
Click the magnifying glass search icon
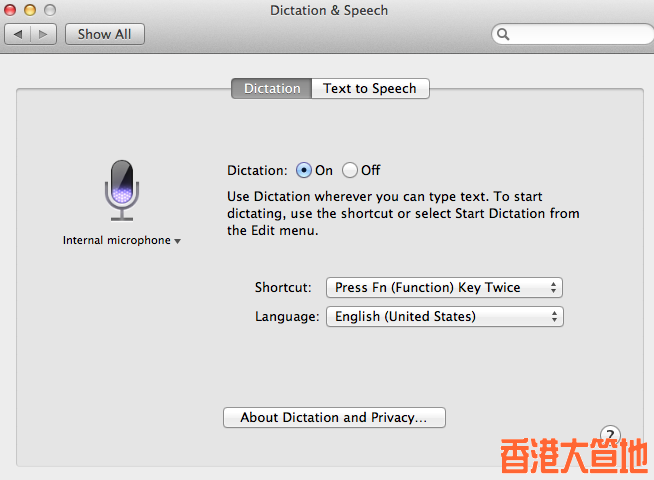pos(503,34)
